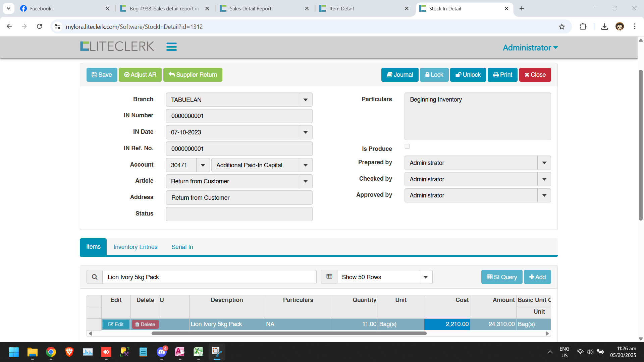
Task: Click Edit on the Lion Ivory row
Action: [116, 324]
